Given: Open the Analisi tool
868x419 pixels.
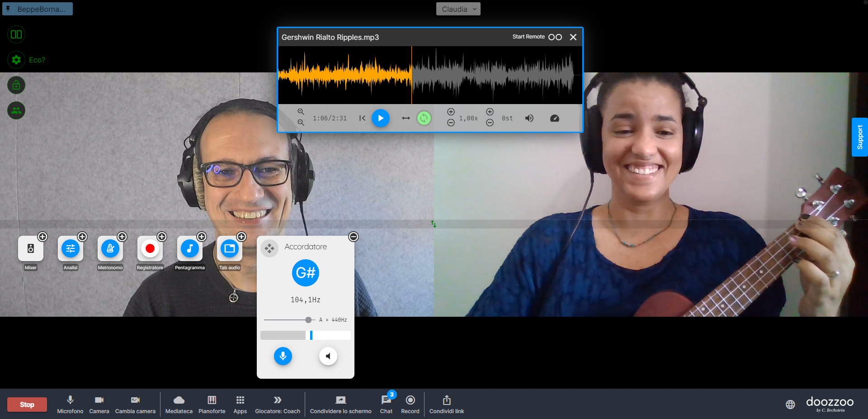Looking at the screenshot, I should pyautogui.click(x=71, y=248).
